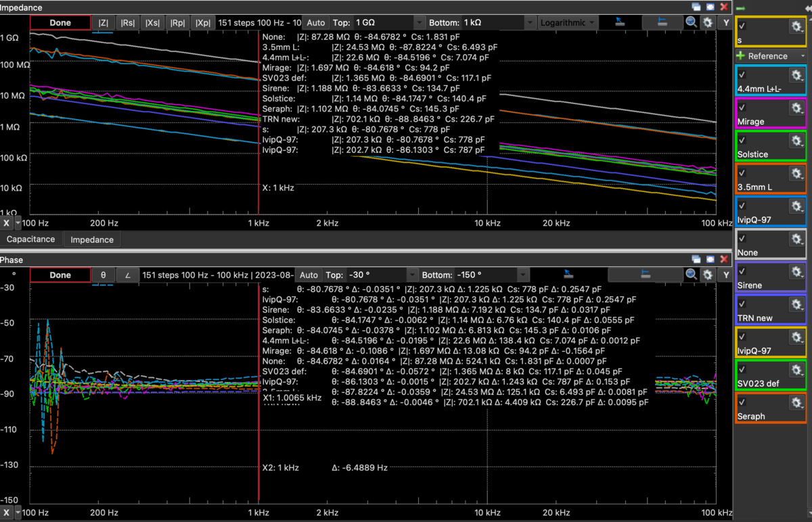Open gear settings for the 4.4mm L+L- channel
Viewport: 812px width, 522px height.
tap(796, 76)
